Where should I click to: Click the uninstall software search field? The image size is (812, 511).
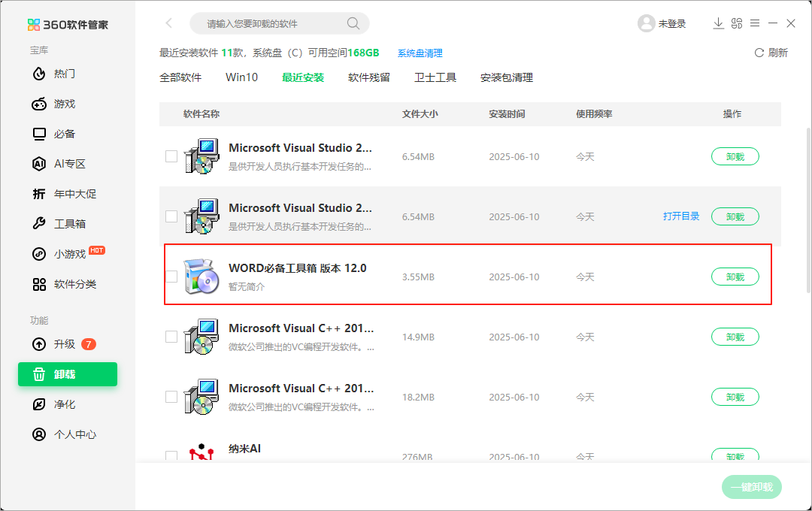click(x=280, y=23)
